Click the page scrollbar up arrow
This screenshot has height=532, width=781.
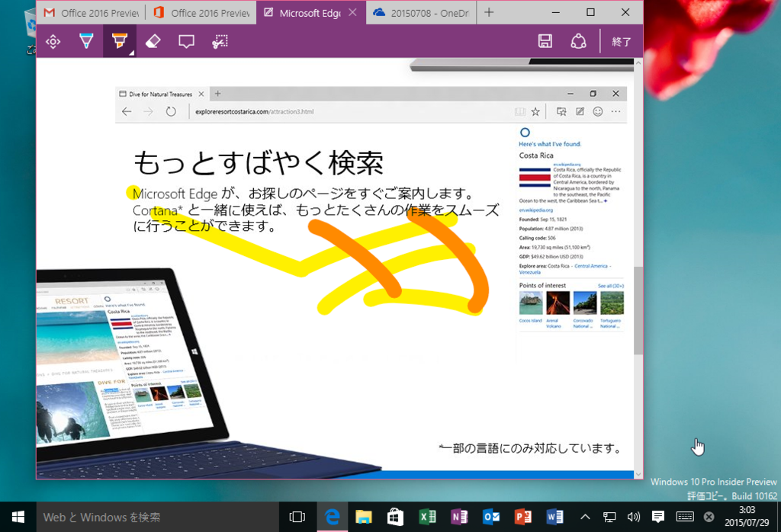pos(638,63)
